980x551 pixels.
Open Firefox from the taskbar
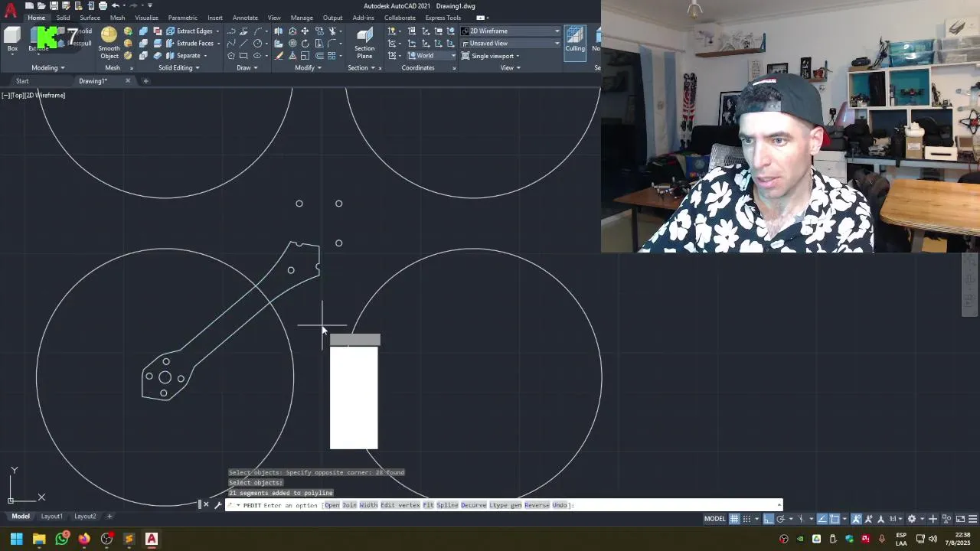click(x=83, y=539)
